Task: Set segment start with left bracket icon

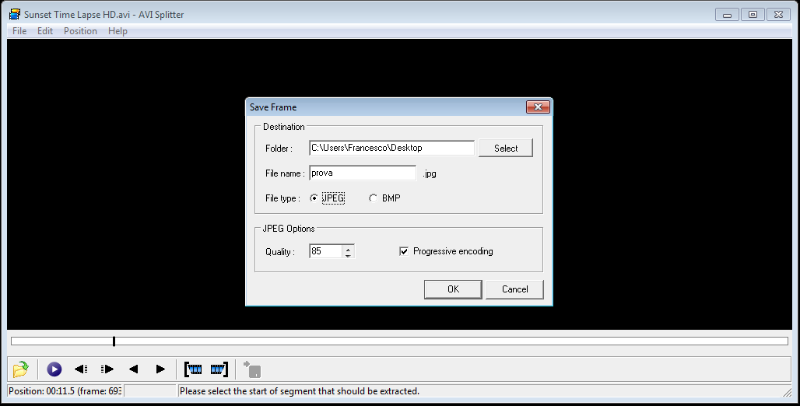Action: (x=194, y=369)
